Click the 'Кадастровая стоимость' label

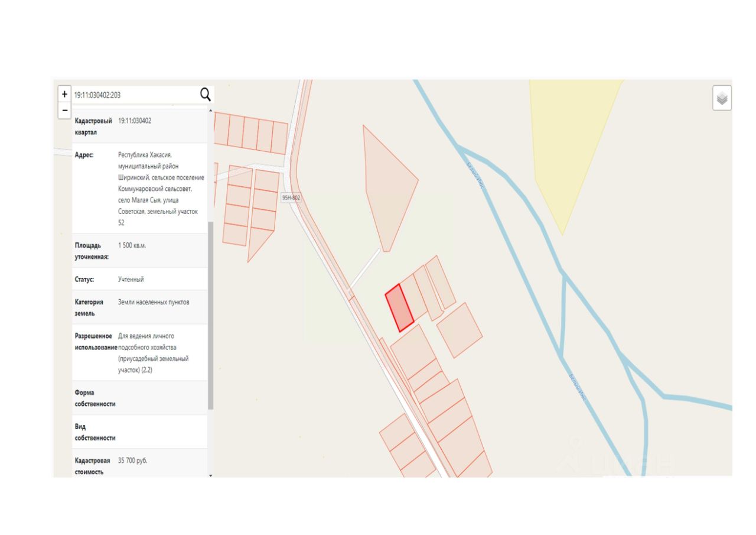tap(93, 466)
